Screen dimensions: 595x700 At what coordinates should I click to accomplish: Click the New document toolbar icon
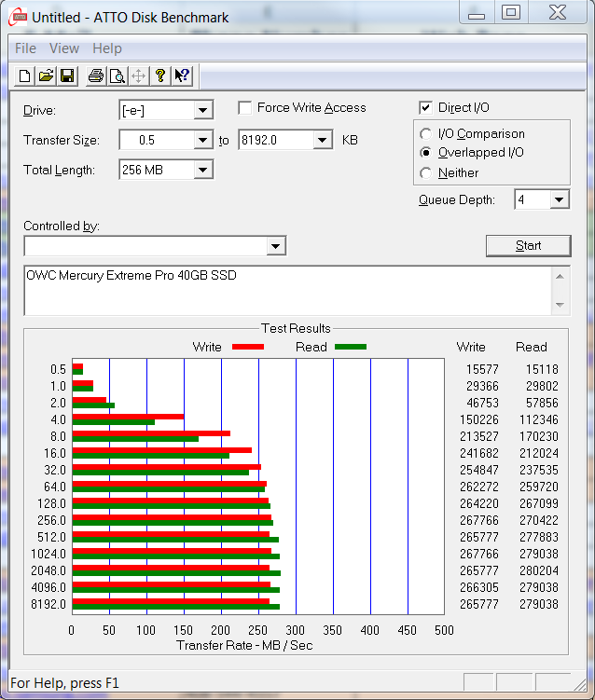[25, 76]
